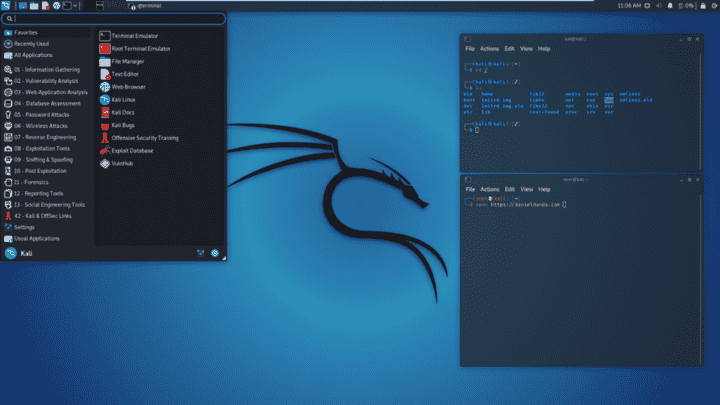Open File menu in lower root terminal
Screen dimensions: 720x405
470,189
